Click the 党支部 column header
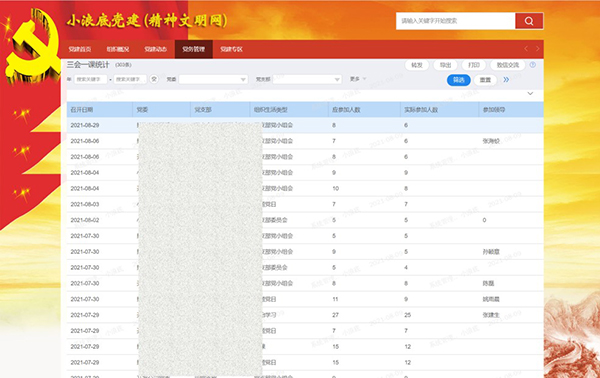600x378 pixels. (x=220, y=110)
